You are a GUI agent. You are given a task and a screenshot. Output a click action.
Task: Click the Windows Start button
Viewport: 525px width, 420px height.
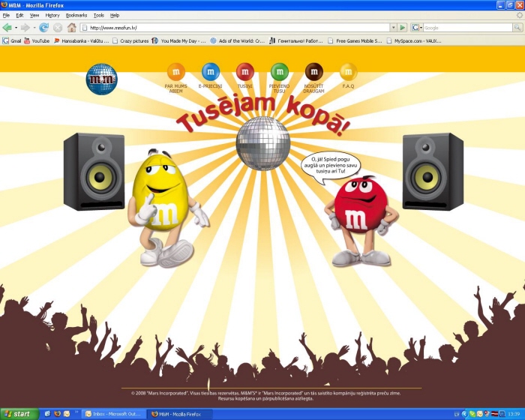[x=19, y=414]
